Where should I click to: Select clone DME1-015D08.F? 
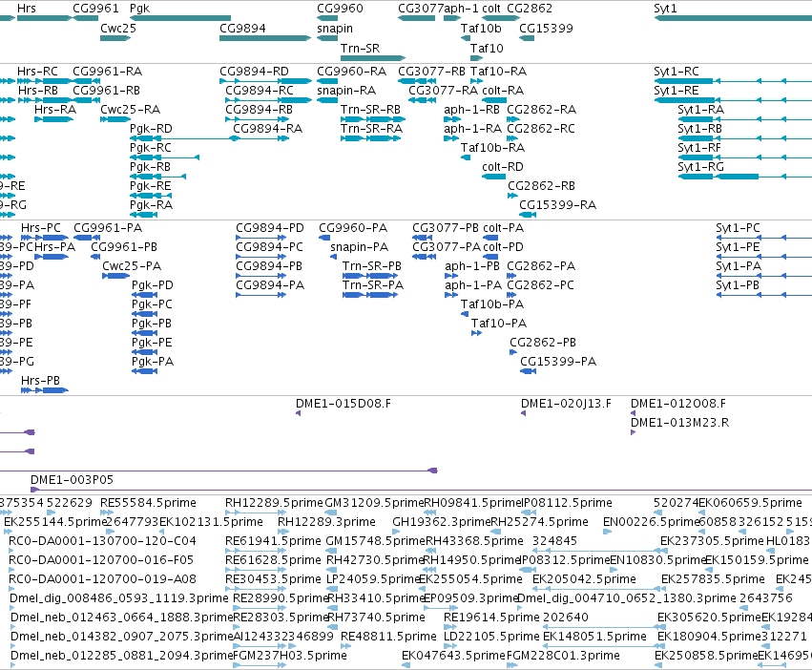click(x=343, y=404)
